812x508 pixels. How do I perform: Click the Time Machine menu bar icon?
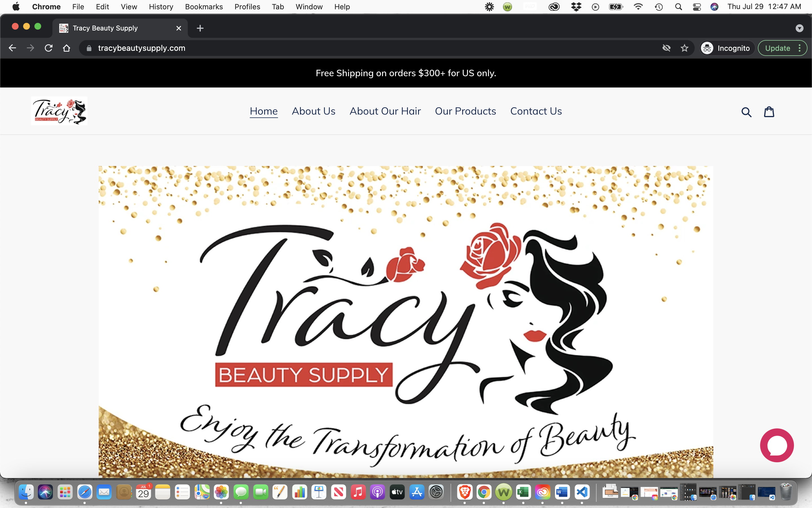659,7
